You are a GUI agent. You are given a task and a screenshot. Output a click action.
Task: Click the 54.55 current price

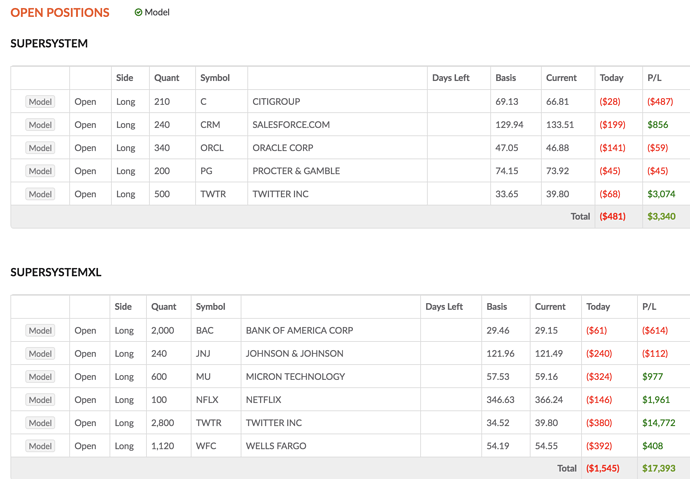(546, 446)
